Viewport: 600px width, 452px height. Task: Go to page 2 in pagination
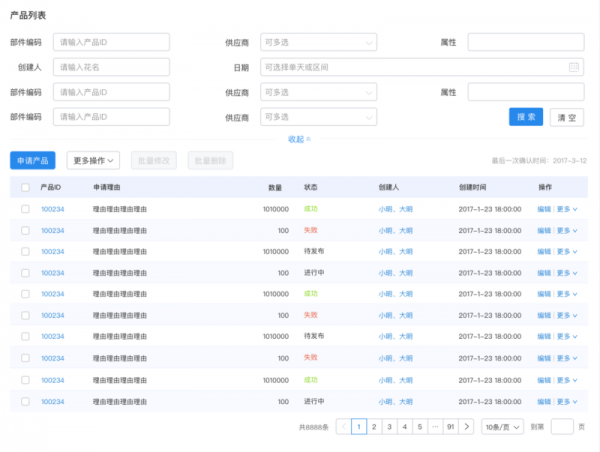pyautogui.click(x=374, y=426)
